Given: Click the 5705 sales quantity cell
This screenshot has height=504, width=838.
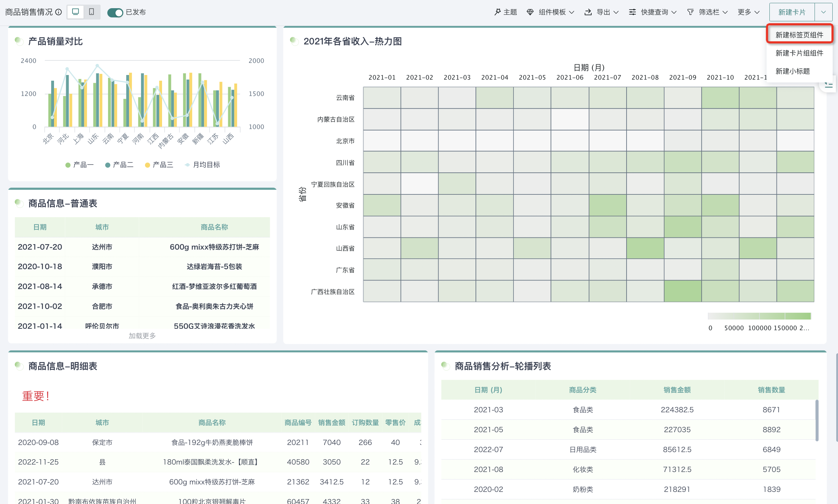Looking at the screenshot, I should 771,470.
